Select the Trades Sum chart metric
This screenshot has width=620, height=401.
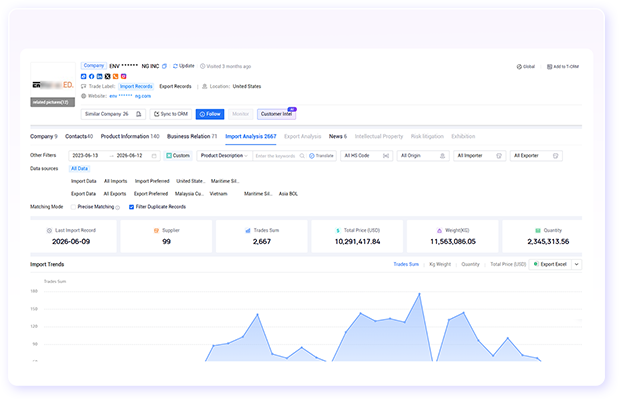(406, 264)
